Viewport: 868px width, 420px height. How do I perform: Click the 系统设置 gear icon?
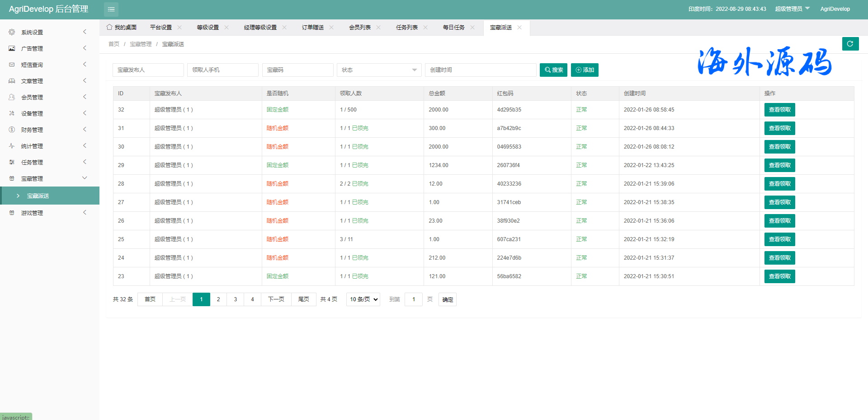coord(12,32)
